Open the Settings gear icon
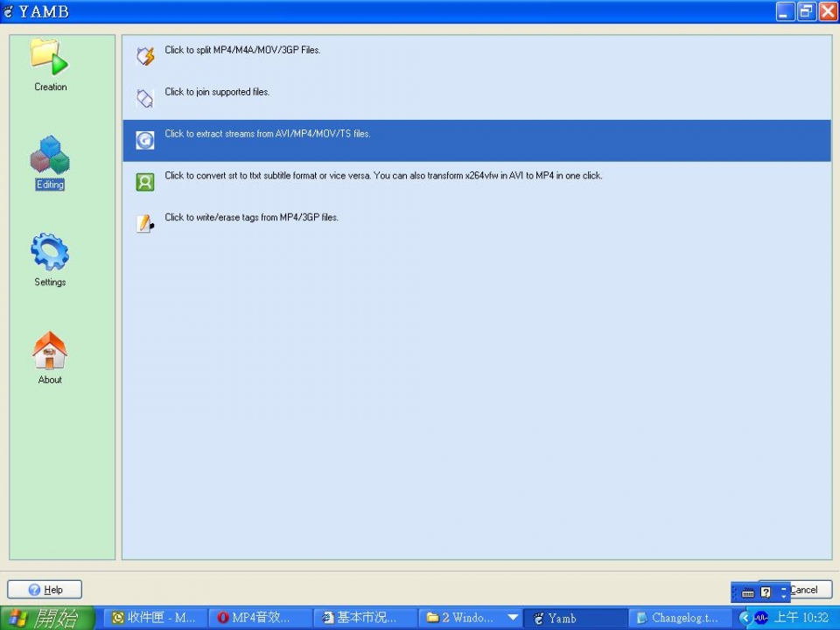 click(50, 252)
